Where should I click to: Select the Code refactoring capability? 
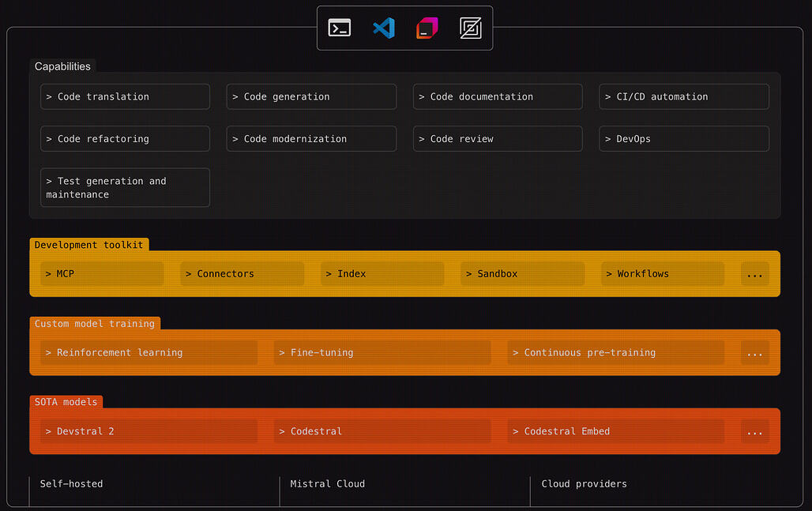click(126, 139)
